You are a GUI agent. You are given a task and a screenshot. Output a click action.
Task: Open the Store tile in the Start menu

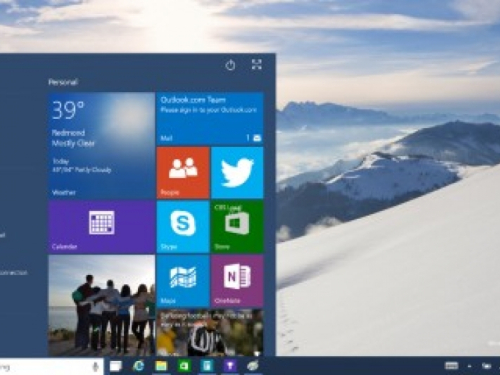coord(237,227)
